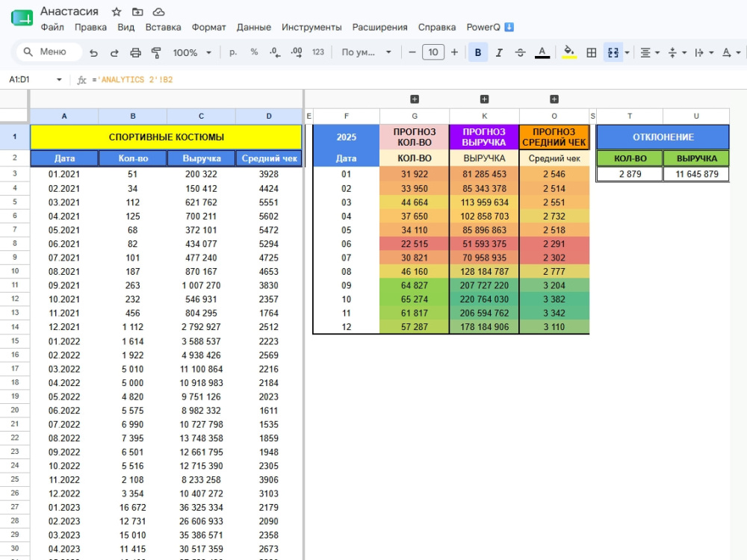
Task: Open the Справка menu
Action: 437,27
